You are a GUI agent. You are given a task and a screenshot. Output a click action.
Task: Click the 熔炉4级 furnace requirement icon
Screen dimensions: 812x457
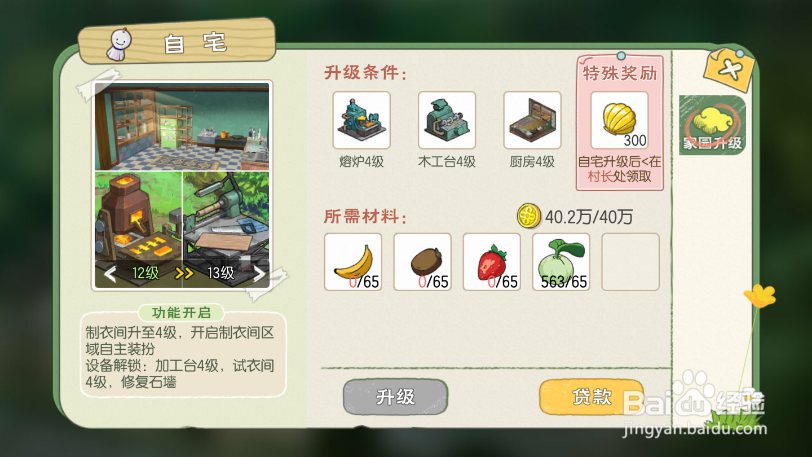(x=361, y=120)
